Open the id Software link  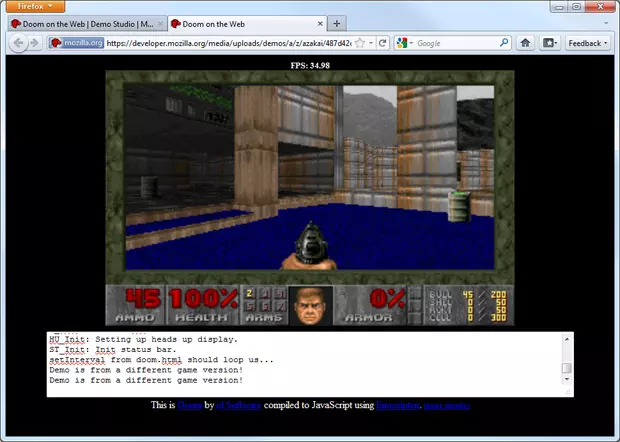238,405
